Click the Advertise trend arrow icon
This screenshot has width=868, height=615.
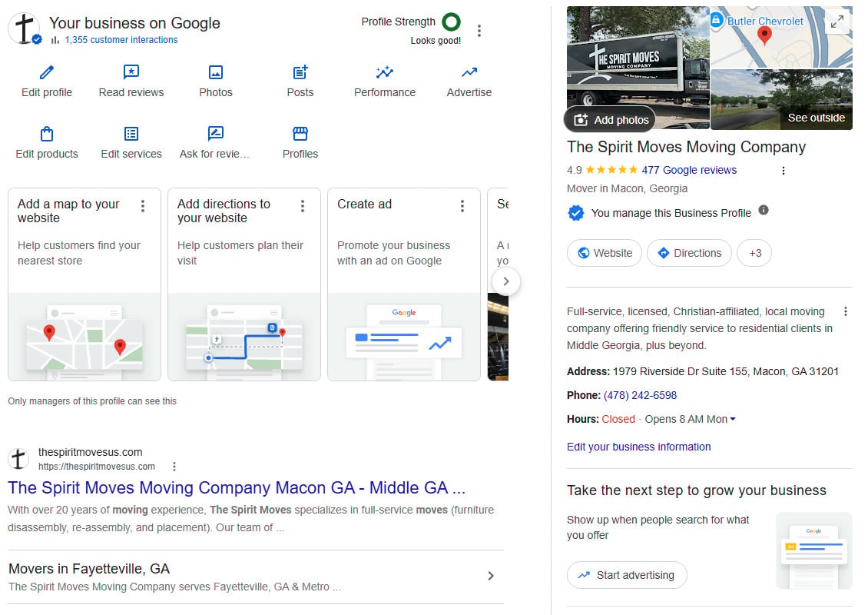point(469,72)
